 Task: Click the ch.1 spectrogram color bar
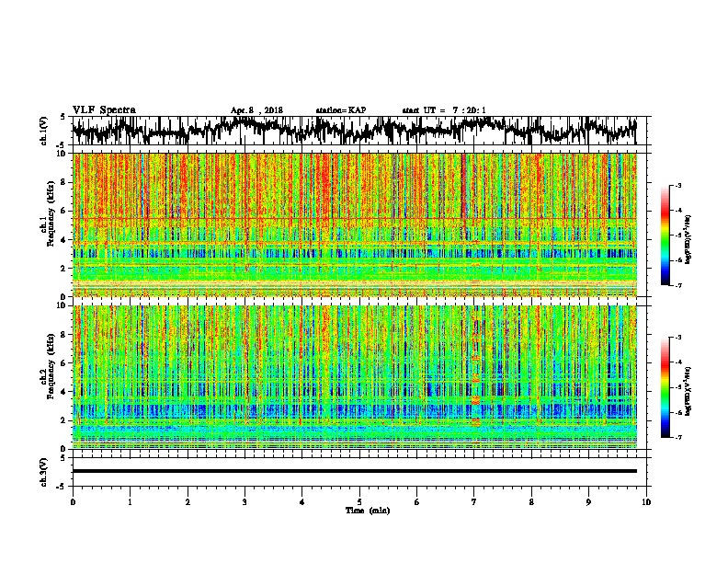pyautogui.click(x=665, y=236)
